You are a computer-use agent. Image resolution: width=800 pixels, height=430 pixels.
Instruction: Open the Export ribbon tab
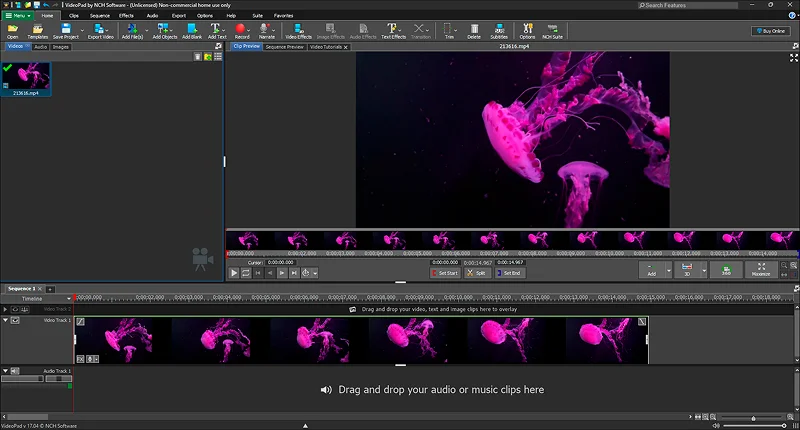click(x=179, y=16)
